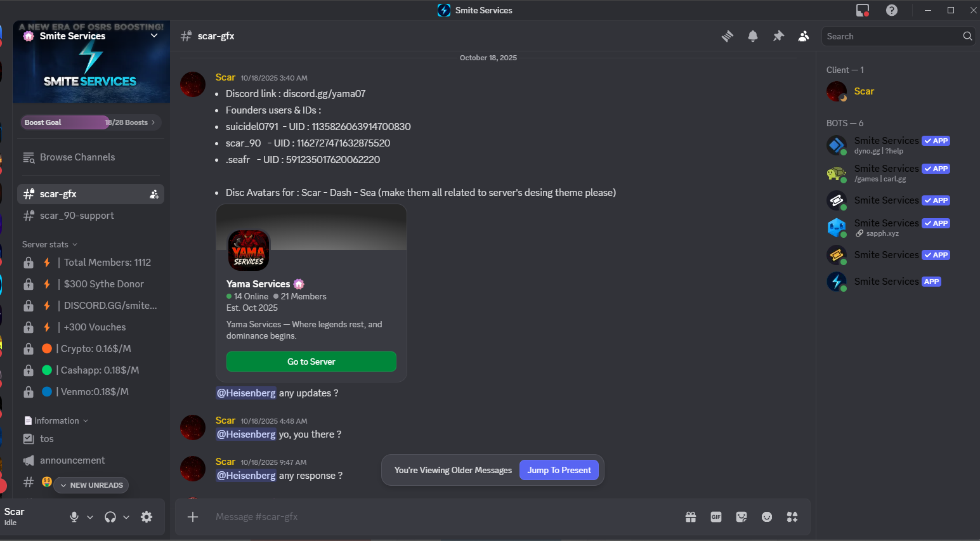Viewport: 980px width, 541px height.
Task: Open Browse Channels
Action: [x=91, y=157]
